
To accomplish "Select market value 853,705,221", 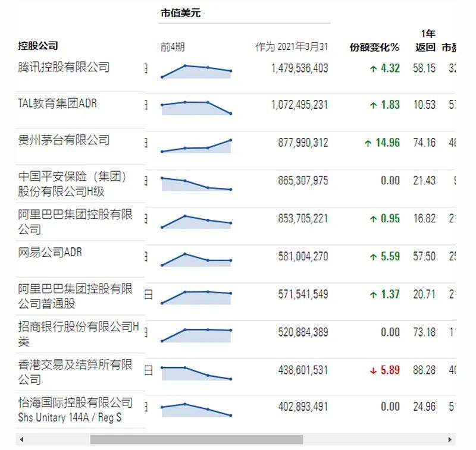I will point(303,218).
